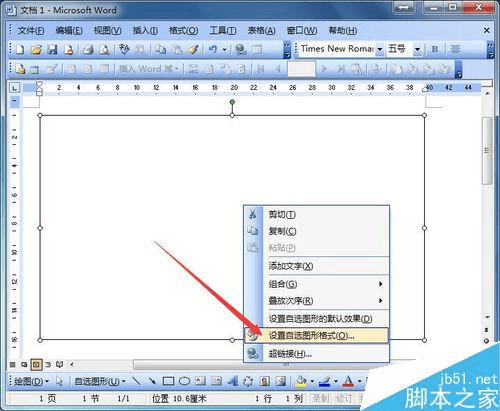Open mail merge main document setup

pyautogui.click(x=20, y=69)
